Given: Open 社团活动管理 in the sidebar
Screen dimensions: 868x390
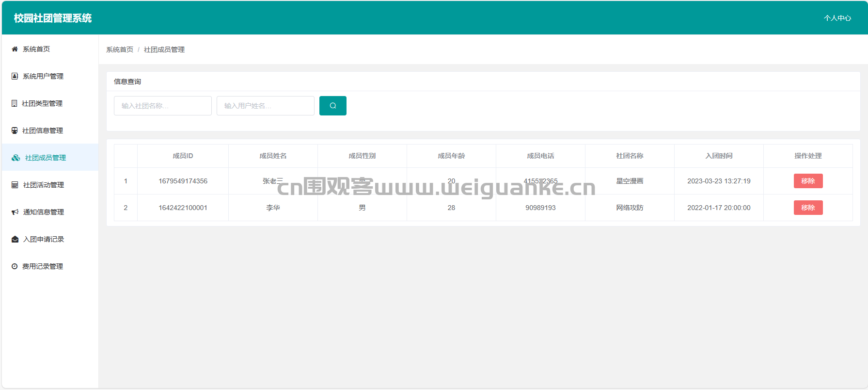Looking at the screenshot, I should (x=50, y=185).
